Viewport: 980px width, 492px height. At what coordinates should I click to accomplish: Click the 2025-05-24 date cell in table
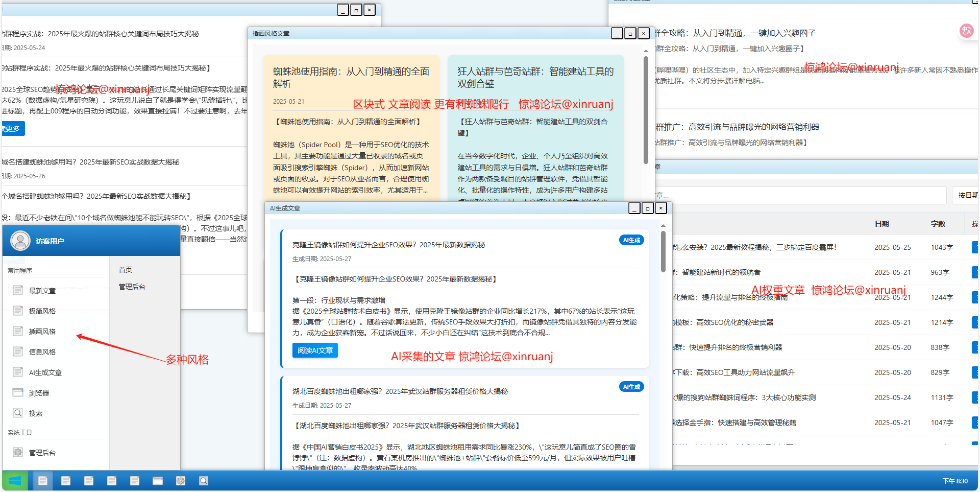(x=892, y=397)
